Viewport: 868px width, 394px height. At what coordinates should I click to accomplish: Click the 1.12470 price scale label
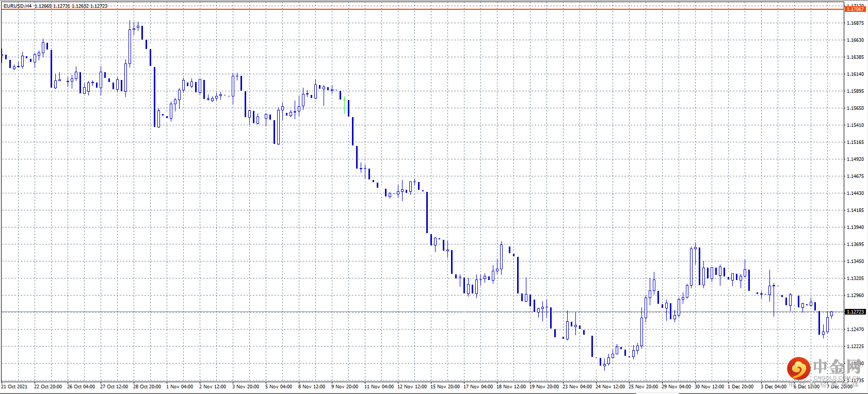(855, 330)
